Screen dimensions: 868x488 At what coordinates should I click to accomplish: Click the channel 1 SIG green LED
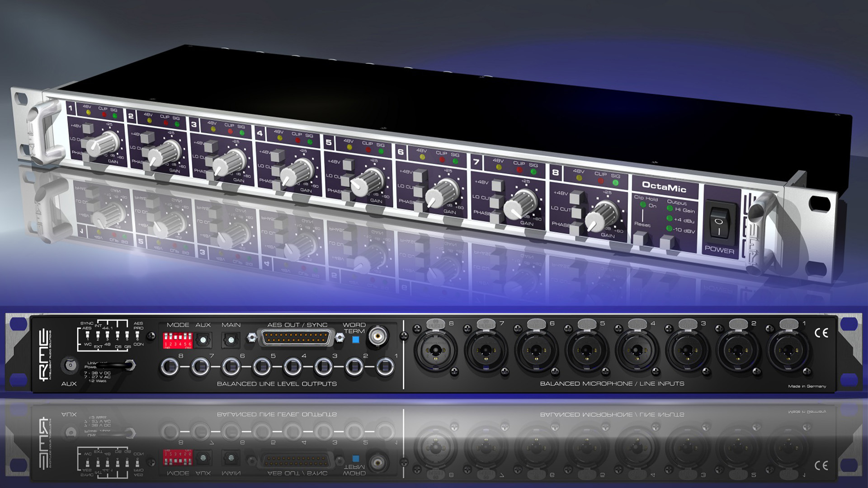coord(114,116)
